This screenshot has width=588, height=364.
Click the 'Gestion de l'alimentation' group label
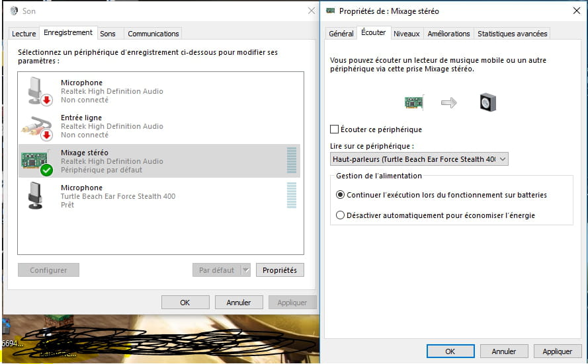(x=379, y=176)
